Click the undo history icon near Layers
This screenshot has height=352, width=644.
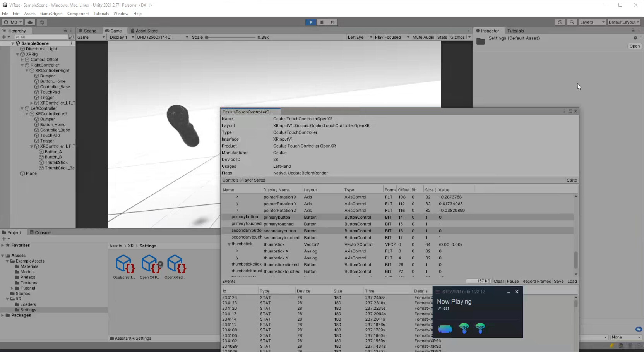(560, 22)
